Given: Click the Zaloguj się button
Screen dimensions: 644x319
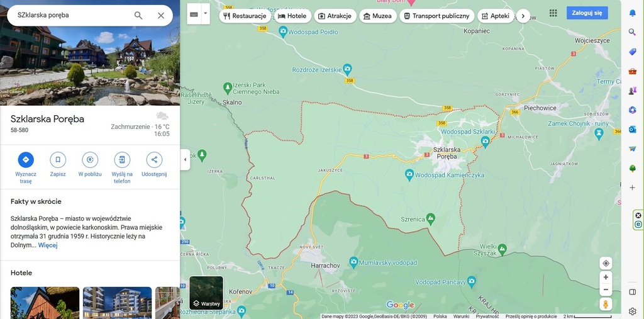Looking at the screenshot, I should pos(587,13).
